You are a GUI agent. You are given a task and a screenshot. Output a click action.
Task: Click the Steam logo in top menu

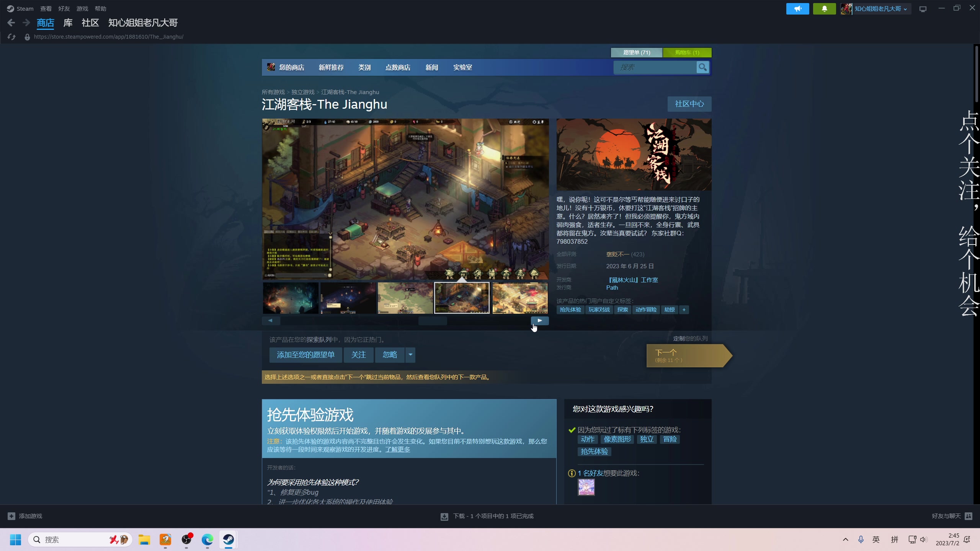(x=10, y=9)
